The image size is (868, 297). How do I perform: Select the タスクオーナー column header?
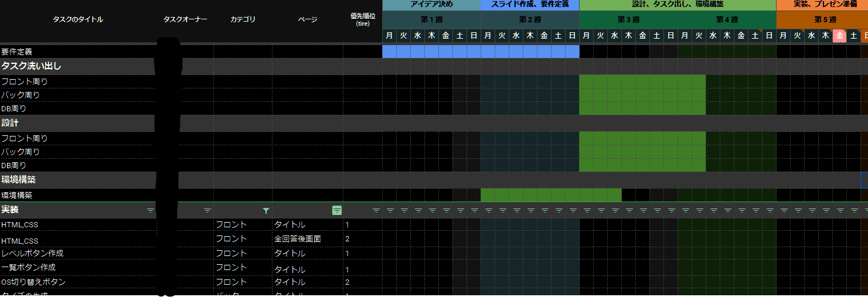(185, 20)
